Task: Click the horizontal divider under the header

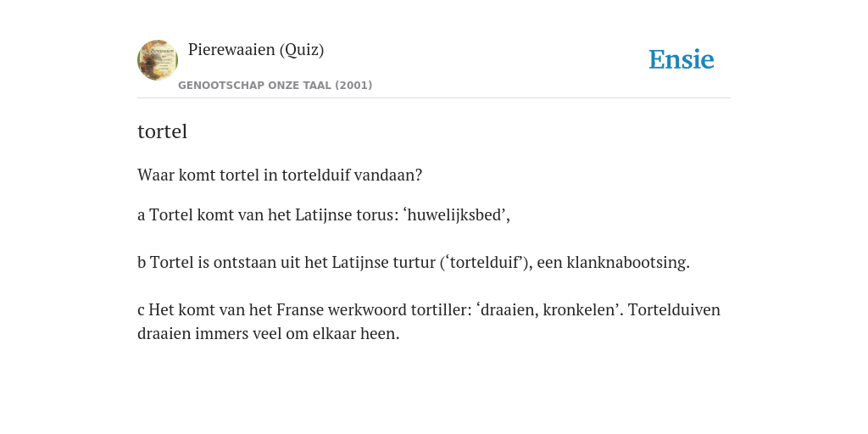Action: pos(434,98)
